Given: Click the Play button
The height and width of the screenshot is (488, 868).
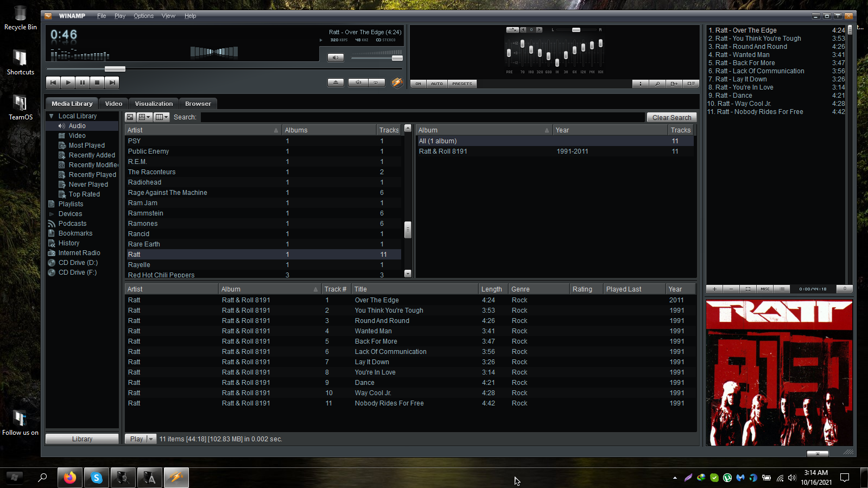Looking at the screenshot, I should point(68,83).
